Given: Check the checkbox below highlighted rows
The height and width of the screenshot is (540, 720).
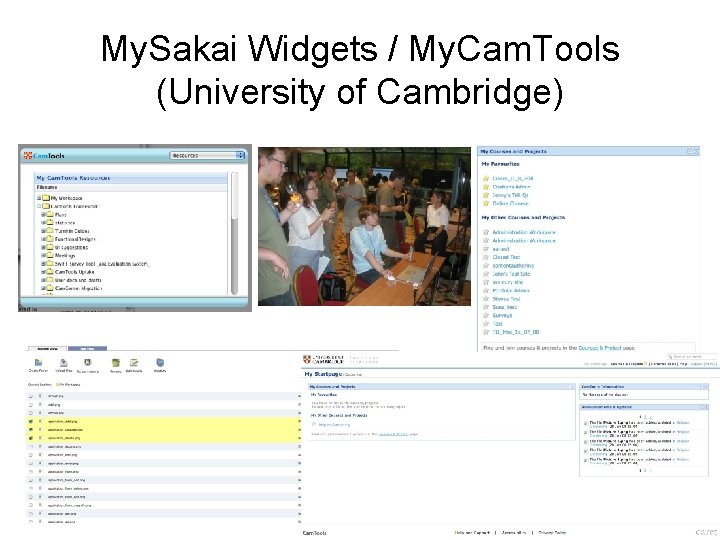Looking at the screenshot, I should coord(31,446).
